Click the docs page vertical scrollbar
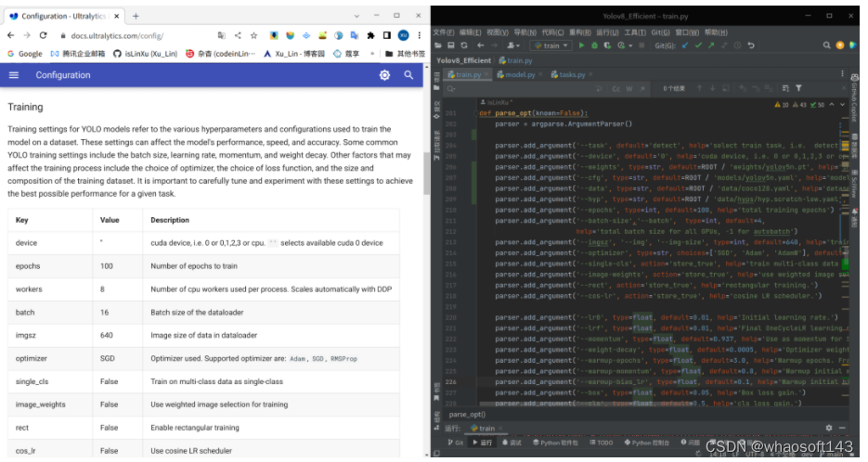Image resolution: width=868 pixels, height=462 pixels. tap(426, 173)
